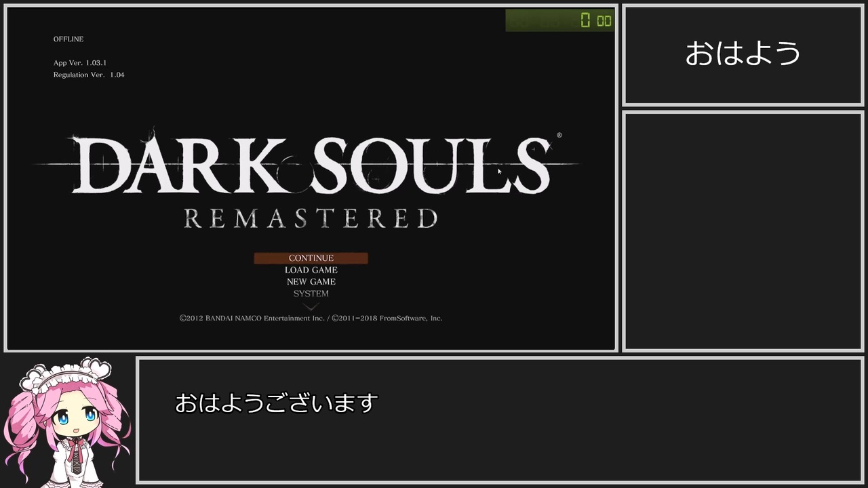Screen dimensions: 868x488
Task: Click the down chevron below SYSTEM
Action: click(311, 306)
